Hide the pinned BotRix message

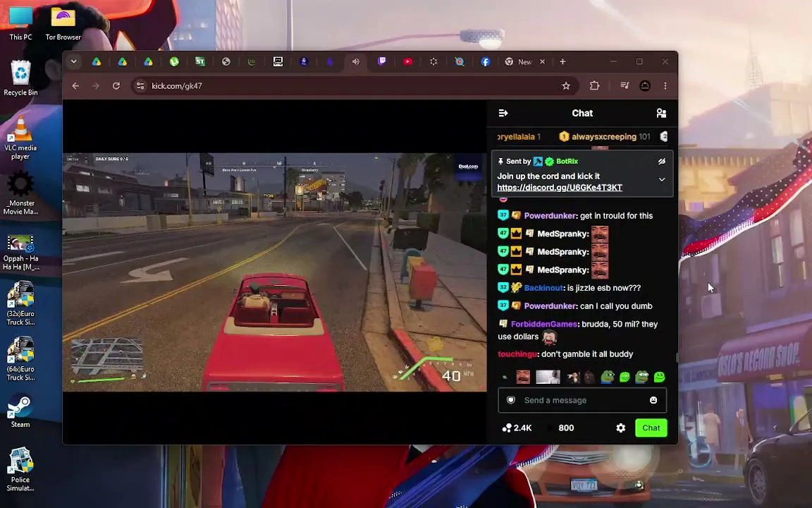click(661, 161)
